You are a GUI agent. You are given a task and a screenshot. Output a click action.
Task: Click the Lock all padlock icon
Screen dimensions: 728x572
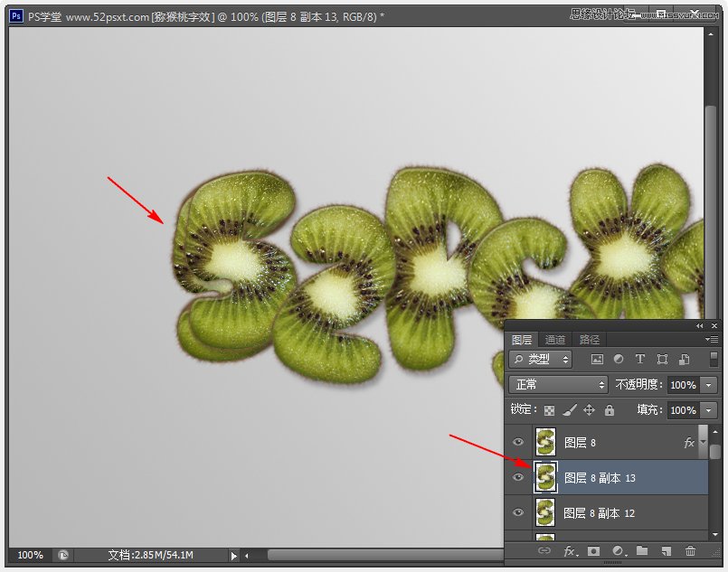pyautogui.click(x=610, y=409)
